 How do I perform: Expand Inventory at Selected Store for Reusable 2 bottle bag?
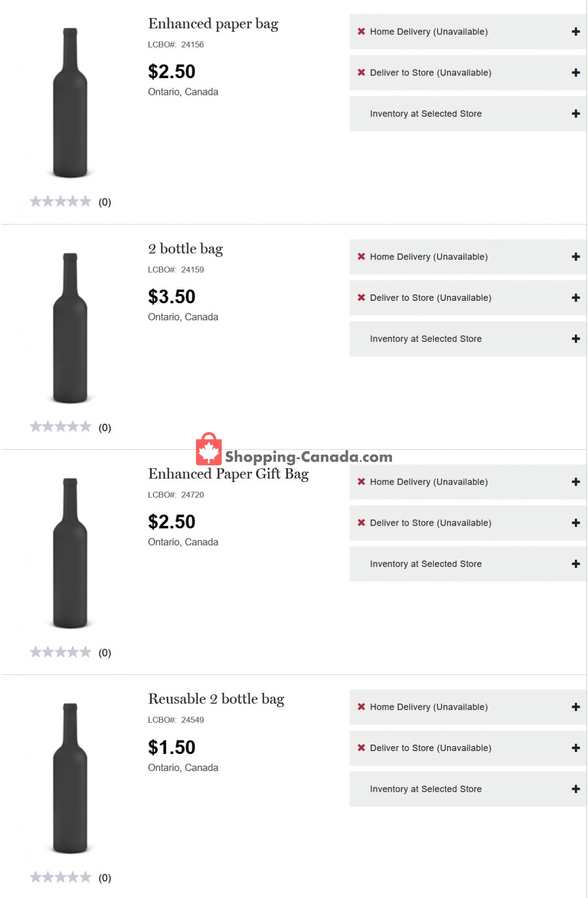[466, 789]
